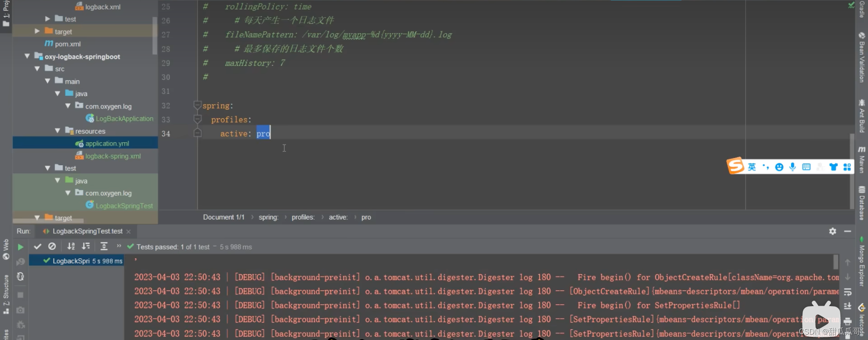Image resolution: width=868 pixels, height=340 pixels.
Task: Toggle the Show Ignored tests button
Action: tap(52, 247)
